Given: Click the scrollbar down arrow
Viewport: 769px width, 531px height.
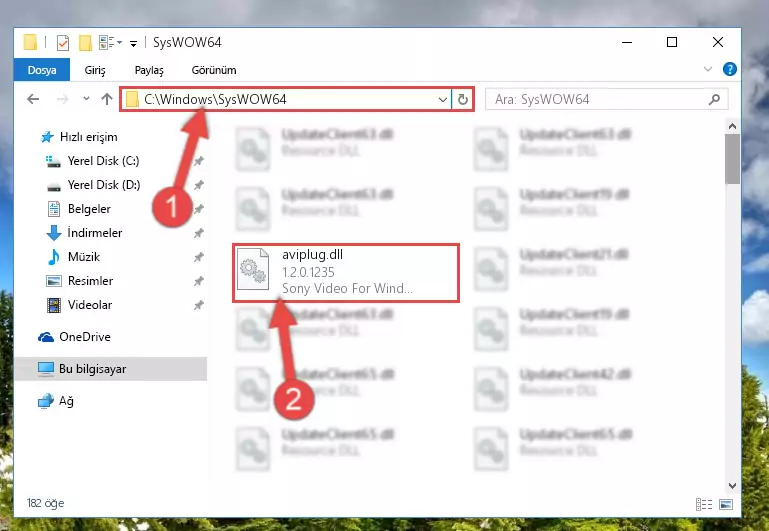Looking at the screenshot, I should pyautogui.click(x=732, y=486).
